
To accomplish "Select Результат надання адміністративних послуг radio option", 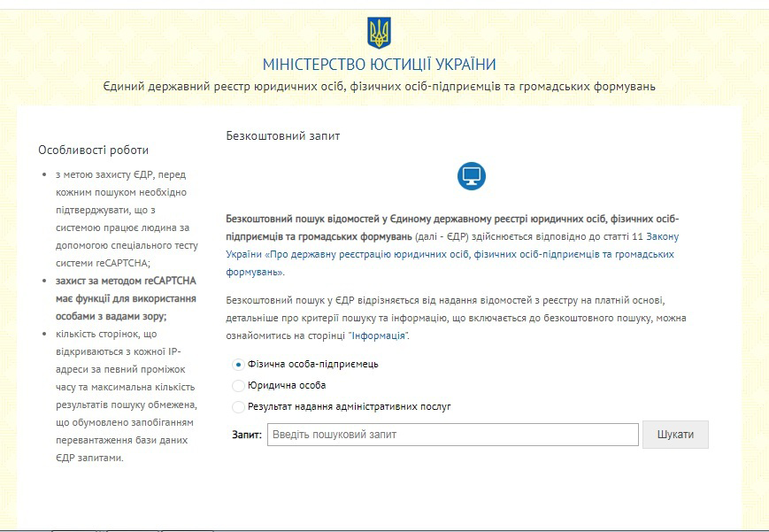I will (x=238, y=407).
